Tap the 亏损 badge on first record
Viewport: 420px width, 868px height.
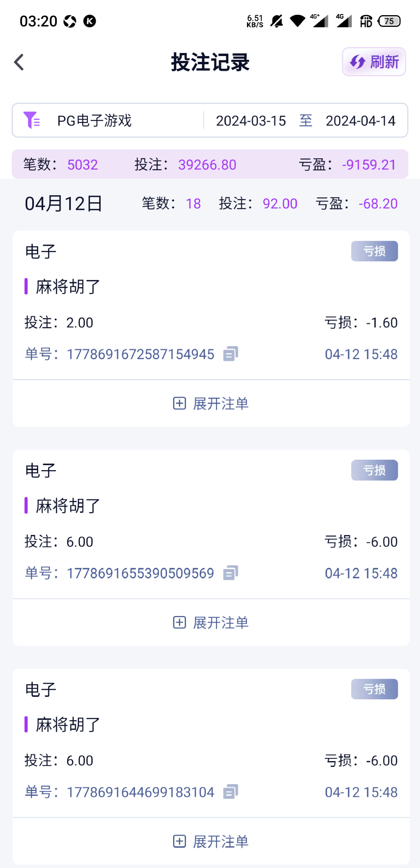(374, 251)
